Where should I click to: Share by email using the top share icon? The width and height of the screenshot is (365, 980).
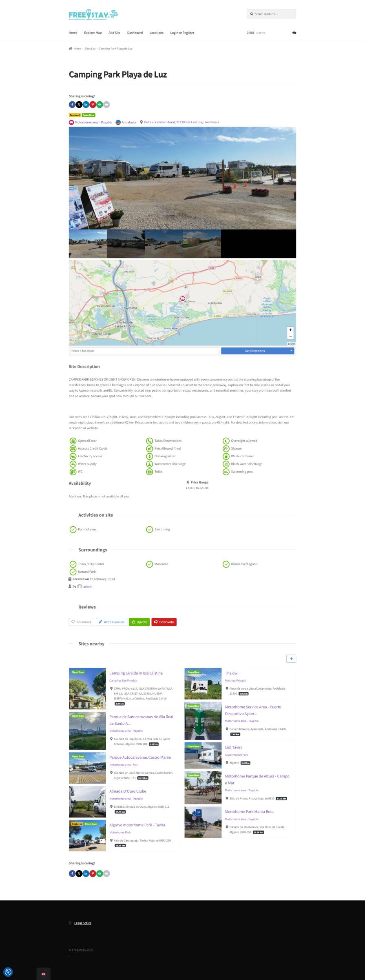[x=100, y=105]
